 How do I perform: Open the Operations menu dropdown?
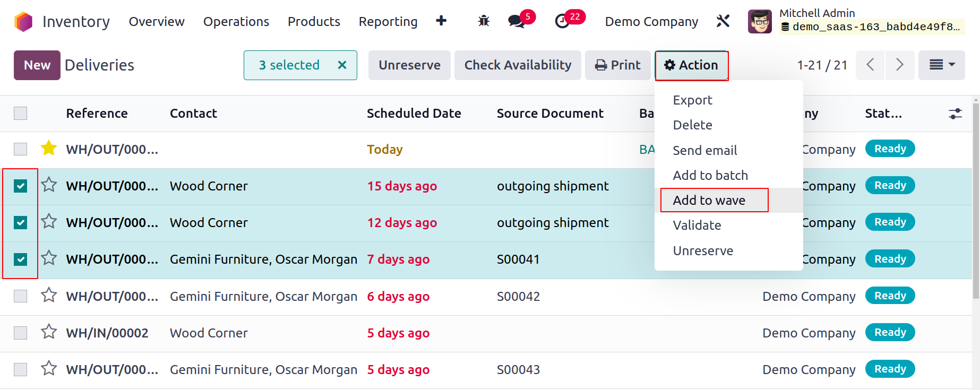236,22
